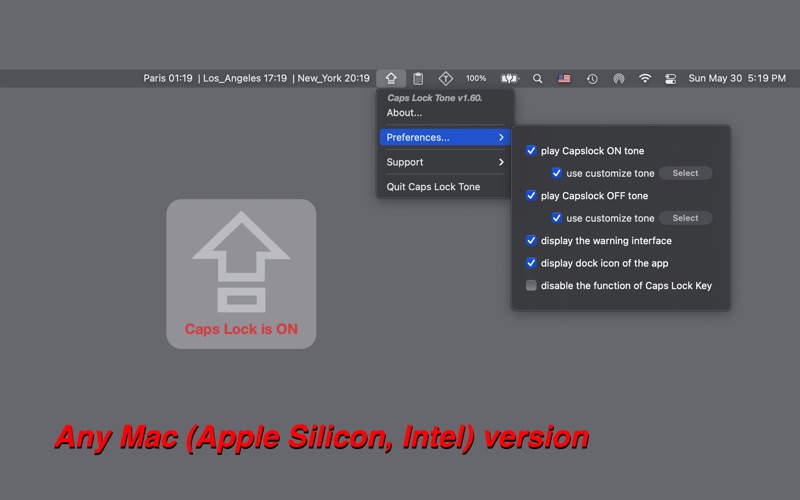Toggle play Capslock ON tone checkbox
The width and height of the screenshot is (800, 500).
point(531,151)
